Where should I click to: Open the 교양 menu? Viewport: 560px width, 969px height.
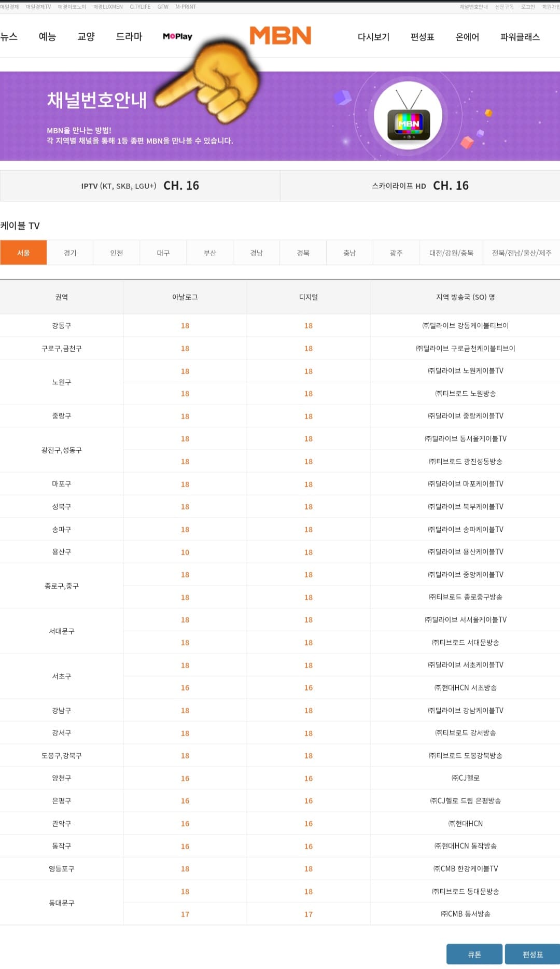(x=86, y=36)
